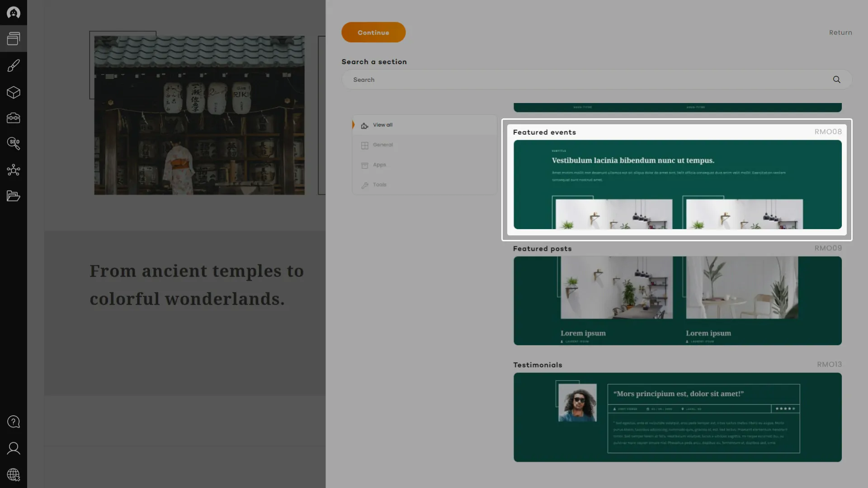
Task: Click the Return link
Action: pos(840,33)
